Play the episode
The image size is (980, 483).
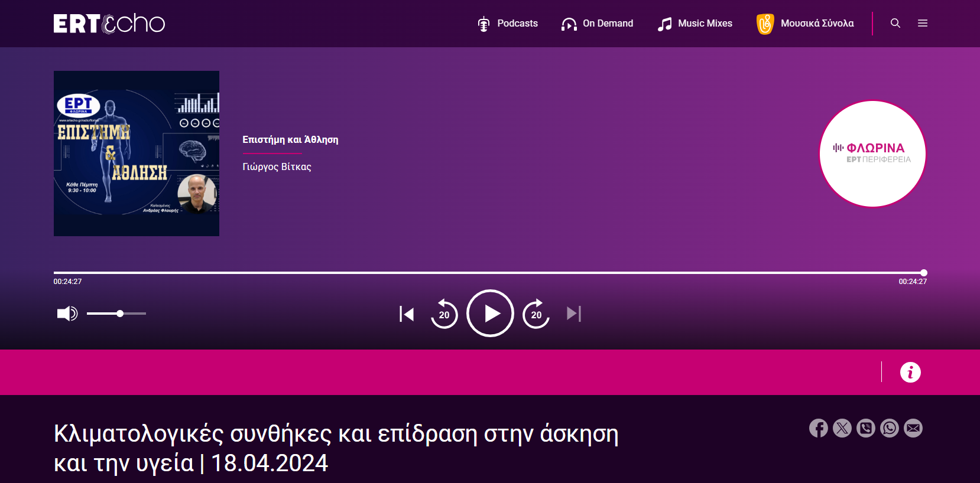tap(490, 314)
